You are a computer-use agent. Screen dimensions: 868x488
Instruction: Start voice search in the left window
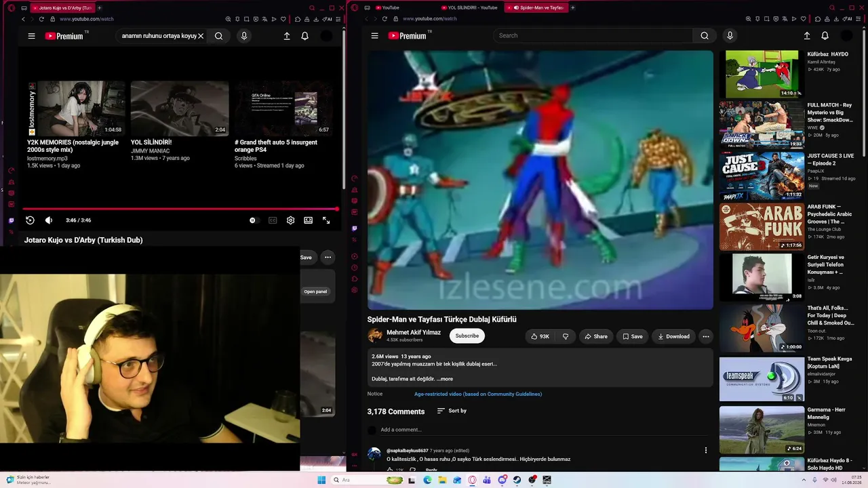click(244, 36)
